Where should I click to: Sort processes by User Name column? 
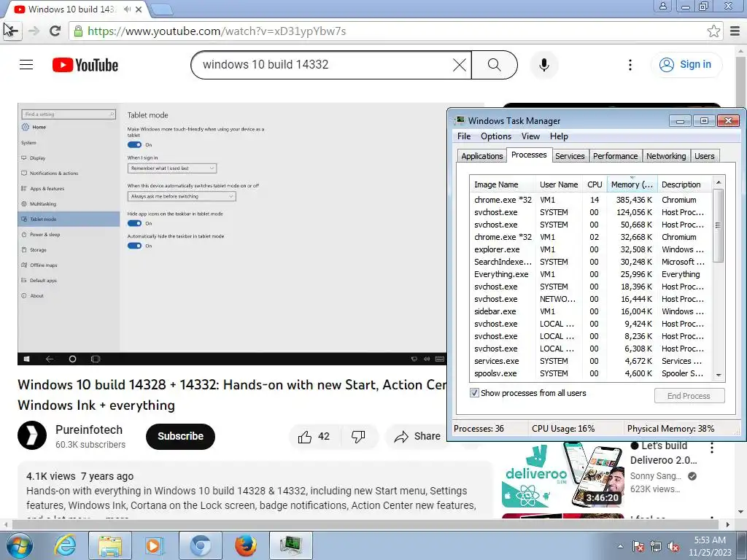click(x=558, y=184)
